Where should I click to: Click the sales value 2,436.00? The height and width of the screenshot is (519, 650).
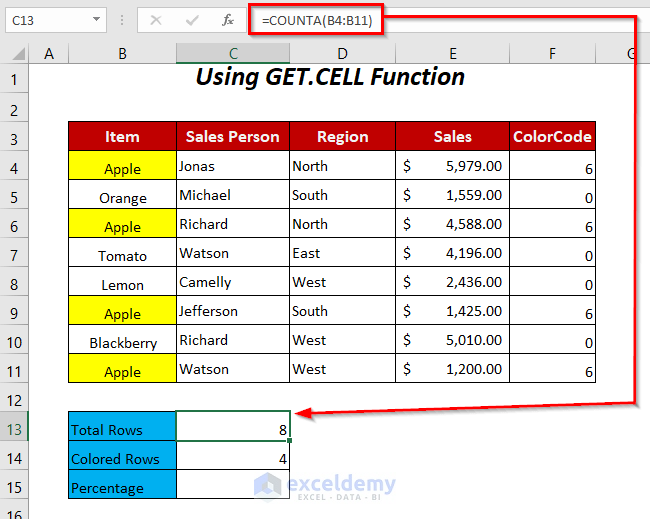453,281
